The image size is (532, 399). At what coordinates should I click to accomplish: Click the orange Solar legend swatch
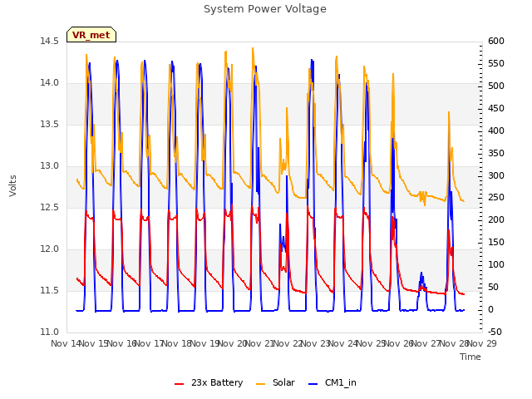260,384
